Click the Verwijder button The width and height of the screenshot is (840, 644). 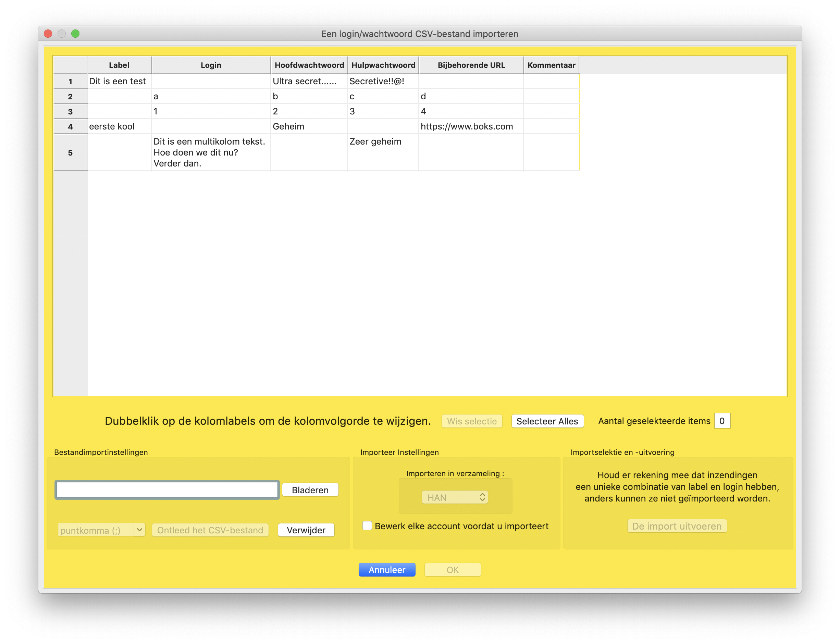[x=306, y=530]
